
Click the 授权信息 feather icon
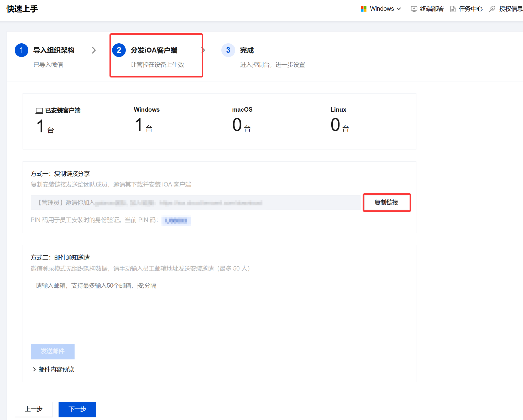[492, 9]
